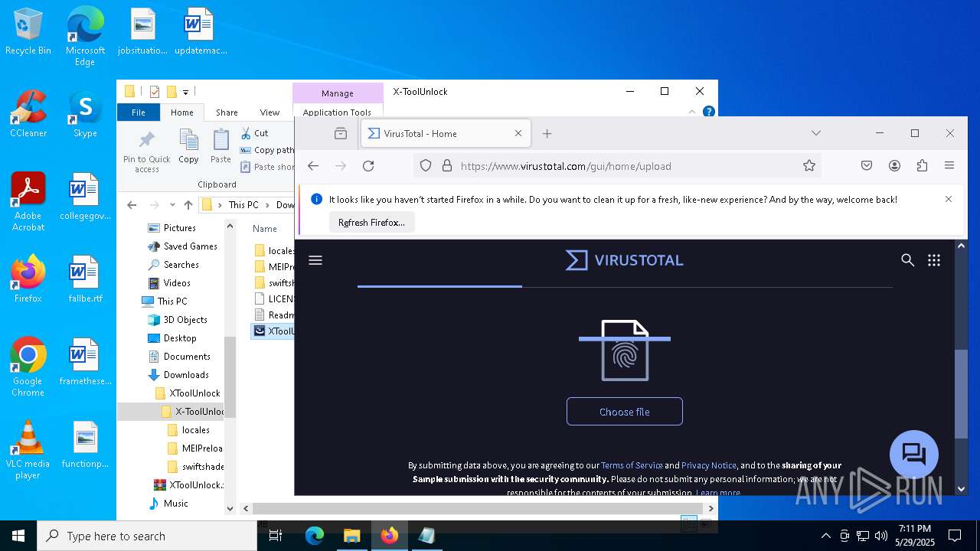Open Quick Access Toolbar customize dropdown
The width and height of the screenshot is (980, 551).
pos(186,92)
